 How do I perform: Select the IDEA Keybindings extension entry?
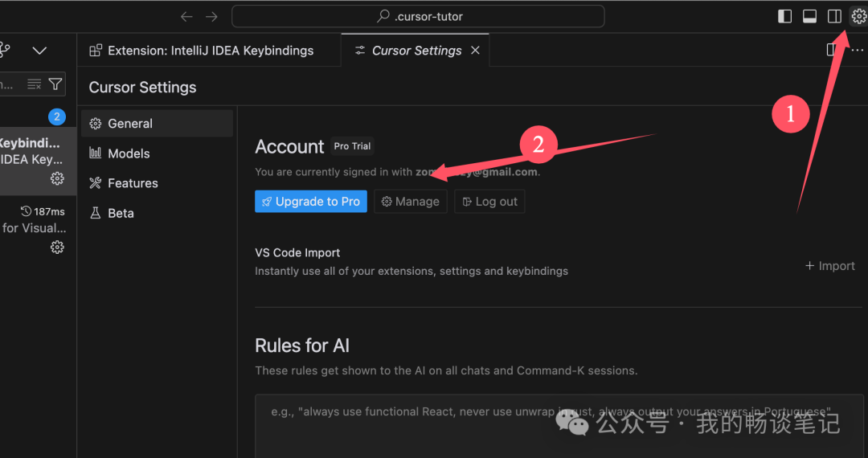(39, 161)
